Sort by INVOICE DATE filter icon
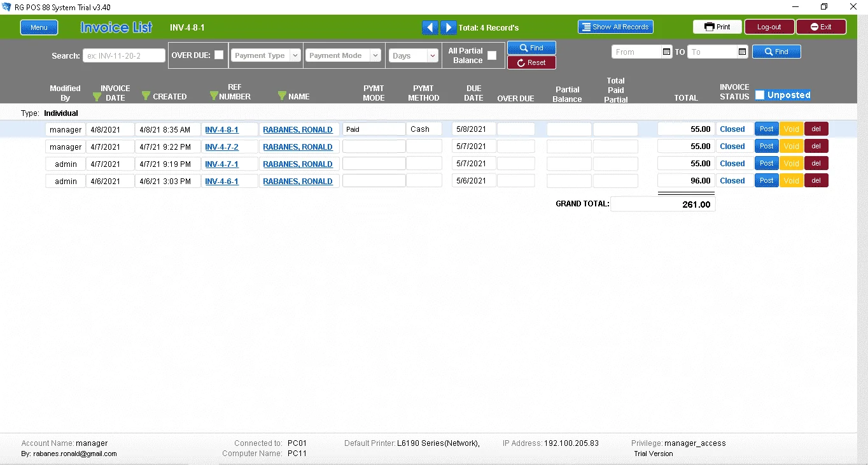The image size is (868, 465). coord(97,96)
